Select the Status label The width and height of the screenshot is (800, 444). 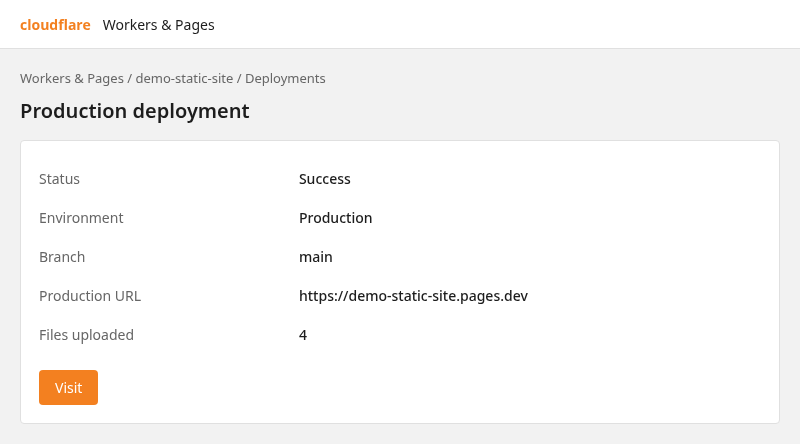(x=59, y=179)
